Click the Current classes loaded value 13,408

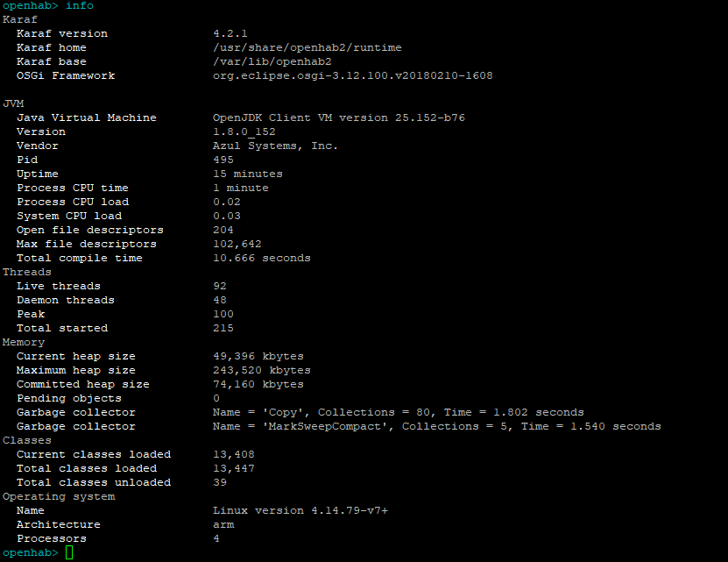click(234, 454)
